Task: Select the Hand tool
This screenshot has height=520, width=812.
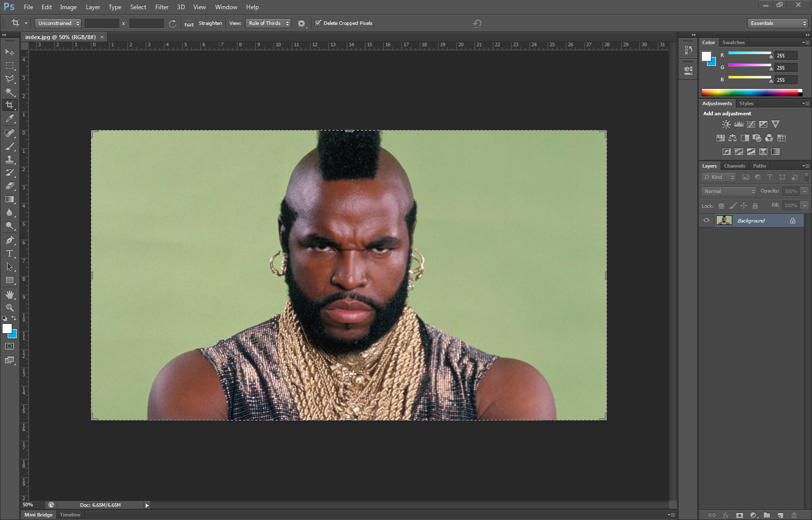Action: (x=10, y=295)
